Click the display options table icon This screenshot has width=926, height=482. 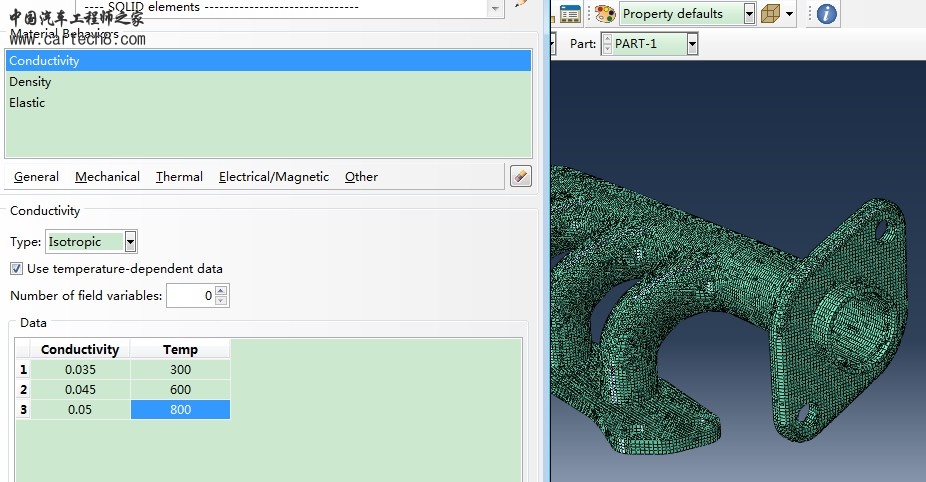point(570,14)
